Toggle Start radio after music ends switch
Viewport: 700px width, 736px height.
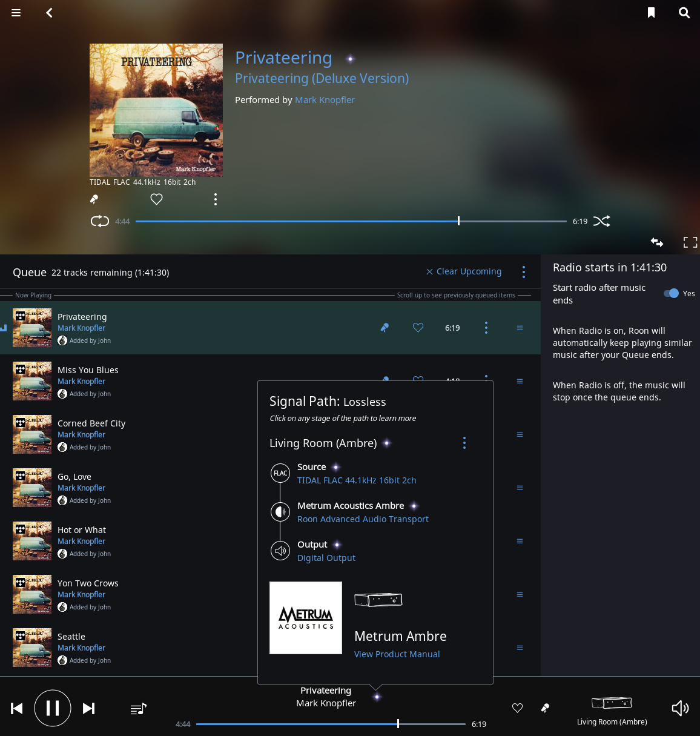(671, 293)
